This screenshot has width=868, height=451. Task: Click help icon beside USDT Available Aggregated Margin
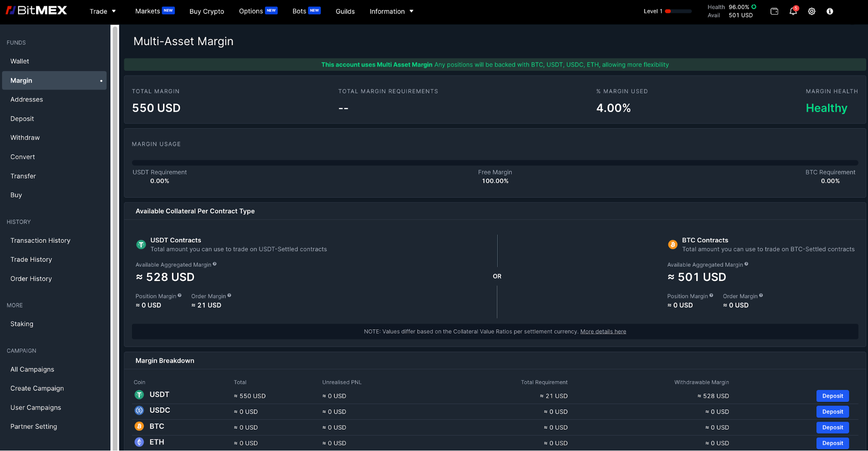215,264
